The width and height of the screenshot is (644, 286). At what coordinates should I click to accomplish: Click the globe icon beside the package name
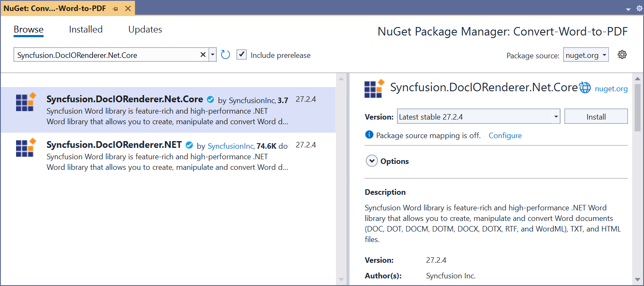[584, 88]
